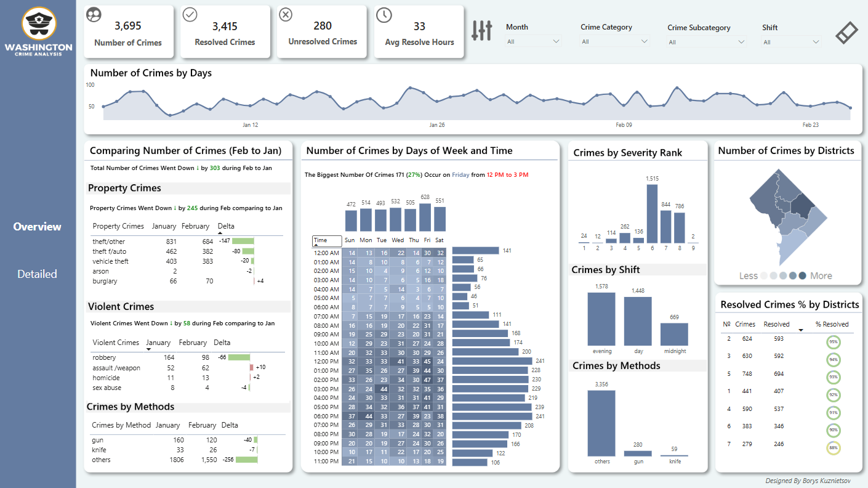Click the 03:00 PM Tuesday cell showing 44

coord(383,389)
